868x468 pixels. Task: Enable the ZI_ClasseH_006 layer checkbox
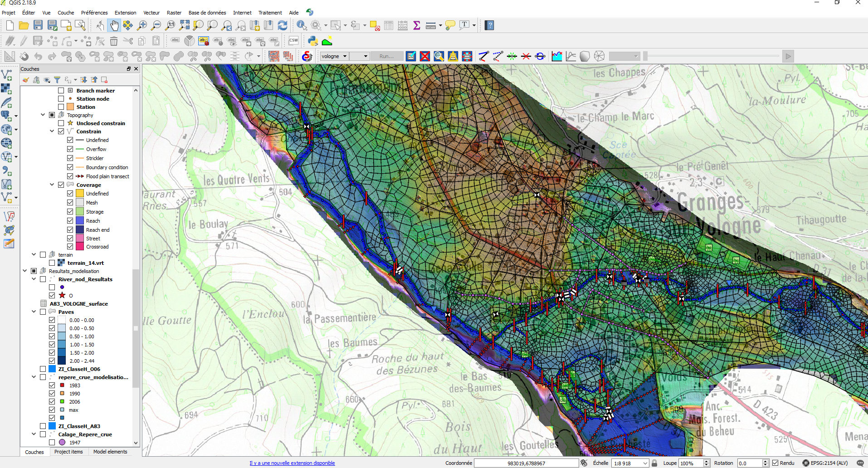[x=43, y=369]
